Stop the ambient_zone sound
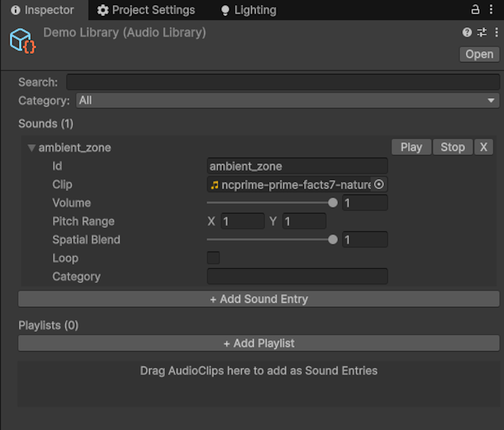This screenshot has width=504, height=430. tap(452, 147)
